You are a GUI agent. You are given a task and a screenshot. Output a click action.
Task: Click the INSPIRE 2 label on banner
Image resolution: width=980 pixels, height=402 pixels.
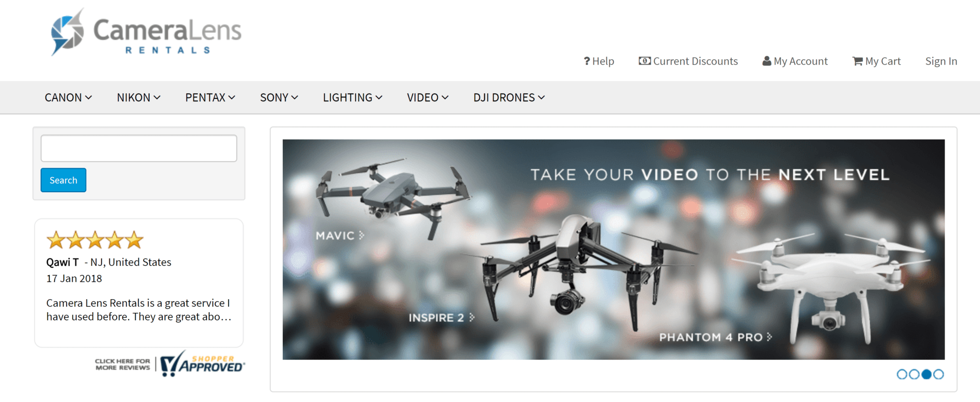click(436, 318)
